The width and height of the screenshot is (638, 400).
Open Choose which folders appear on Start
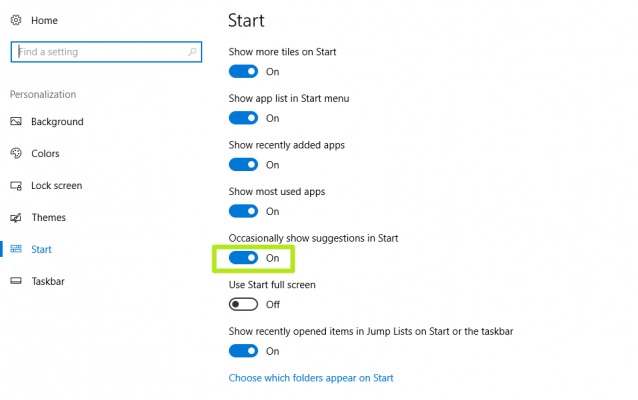click(311, 378)
